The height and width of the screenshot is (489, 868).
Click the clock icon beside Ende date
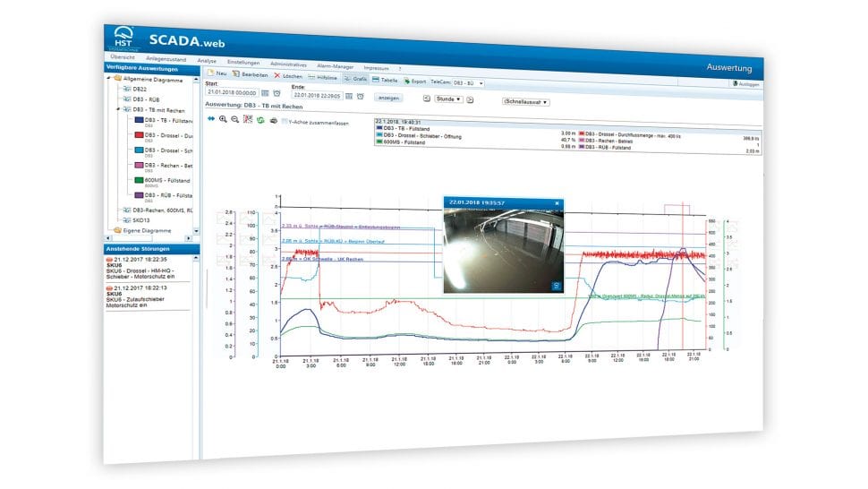[361, 97]
